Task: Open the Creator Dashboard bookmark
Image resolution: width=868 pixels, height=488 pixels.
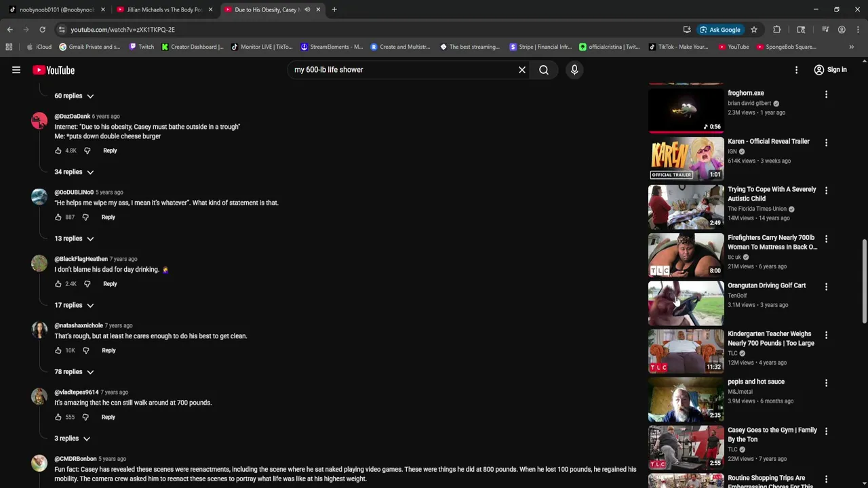Action: (193, 47)
